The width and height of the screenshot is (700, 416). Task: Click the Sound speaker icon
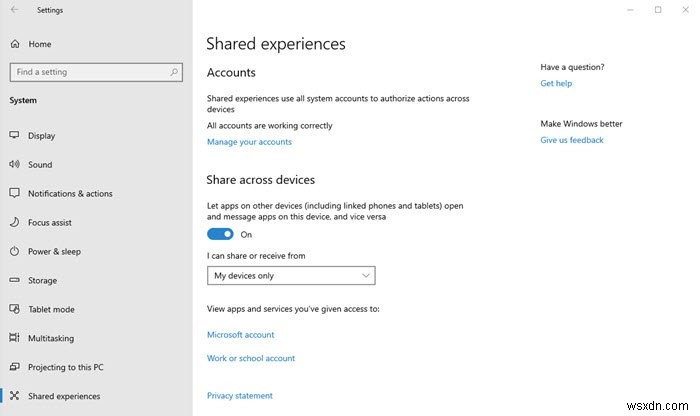point(15,165)
